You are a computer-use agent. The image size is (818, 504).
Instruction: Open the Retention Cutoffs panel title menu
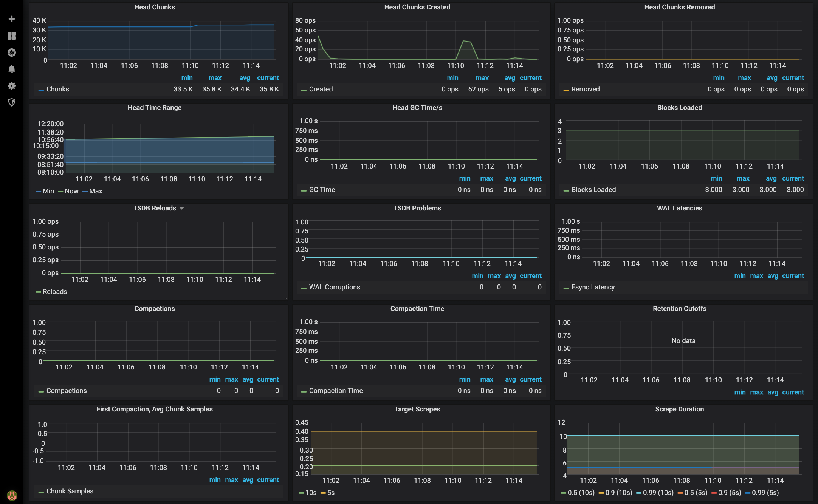click(679, 308)
